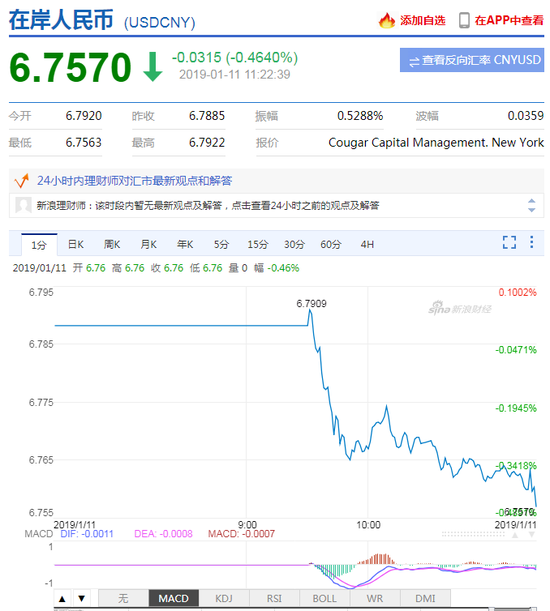Click the timestamp 2019-01-11 11:22:39
Screen dimensions: 550x611
(x=235, y=74)
